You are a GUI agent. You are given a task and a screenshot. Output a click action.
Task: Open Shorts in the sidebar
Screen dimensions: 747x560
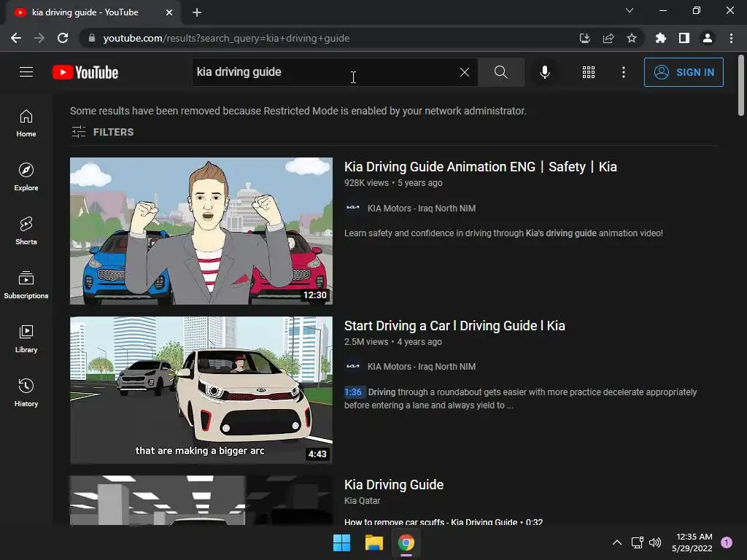coord(26,231)
